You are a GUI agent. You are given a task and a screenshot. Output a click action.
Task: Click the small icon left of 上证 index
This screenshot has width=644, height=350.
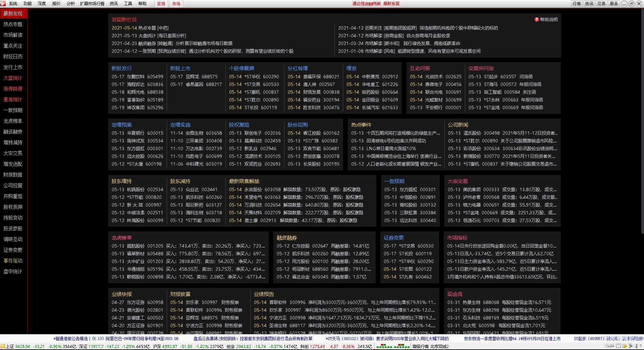click(x=3, y=346)
